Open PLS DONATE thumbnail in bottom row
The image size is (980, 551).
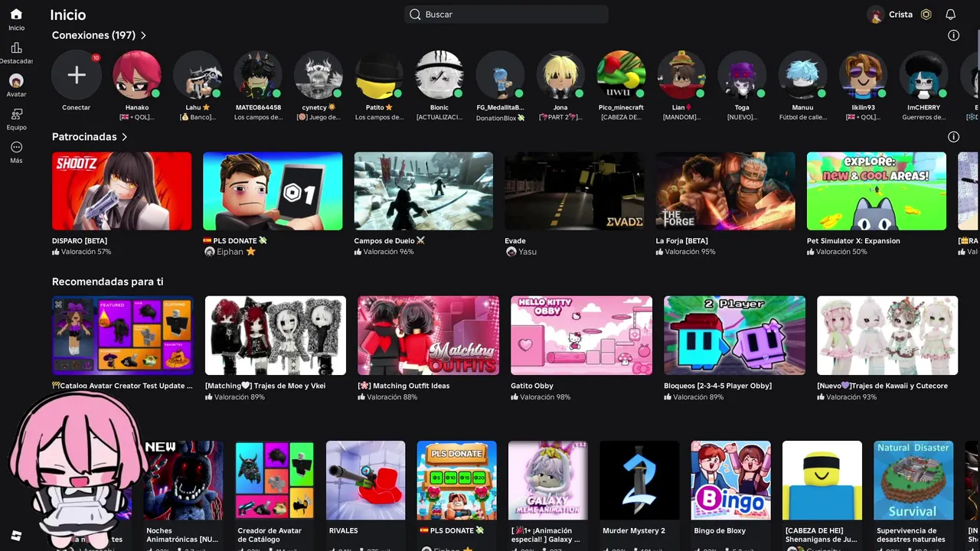click(456, 481)
